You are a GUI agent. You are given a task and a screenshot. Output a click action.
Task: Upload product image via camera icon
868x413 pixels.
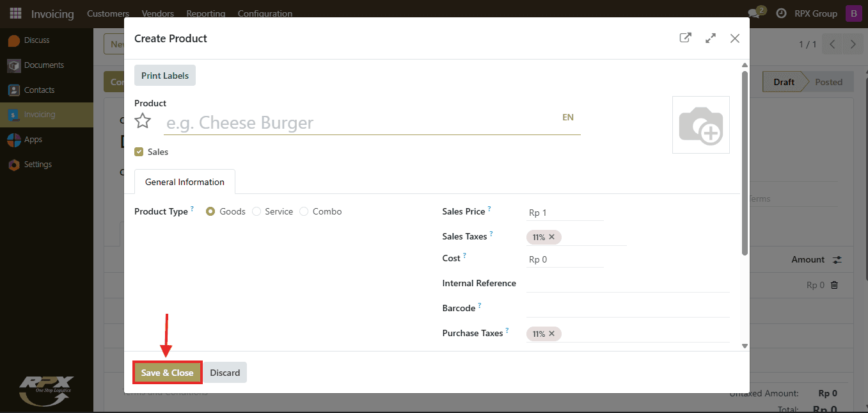point(700,125)
